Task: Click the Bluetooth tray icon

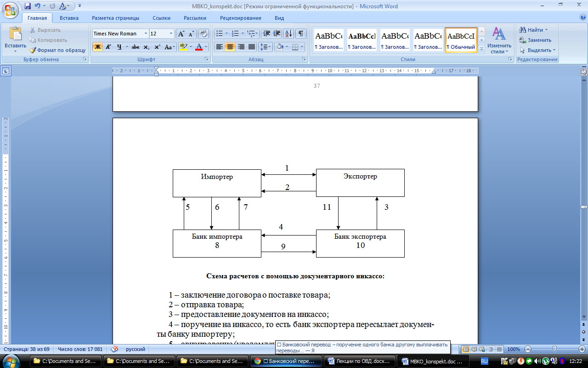Action: tap(562, 362)
